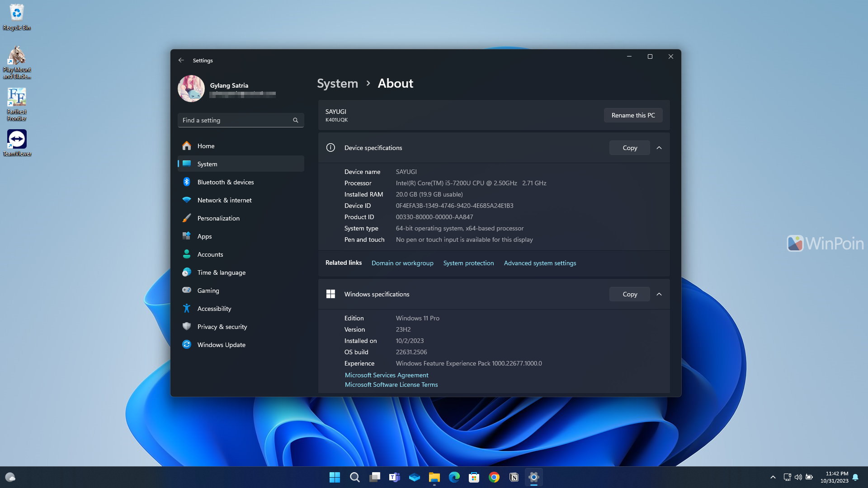Open Gaming settings

208,291
